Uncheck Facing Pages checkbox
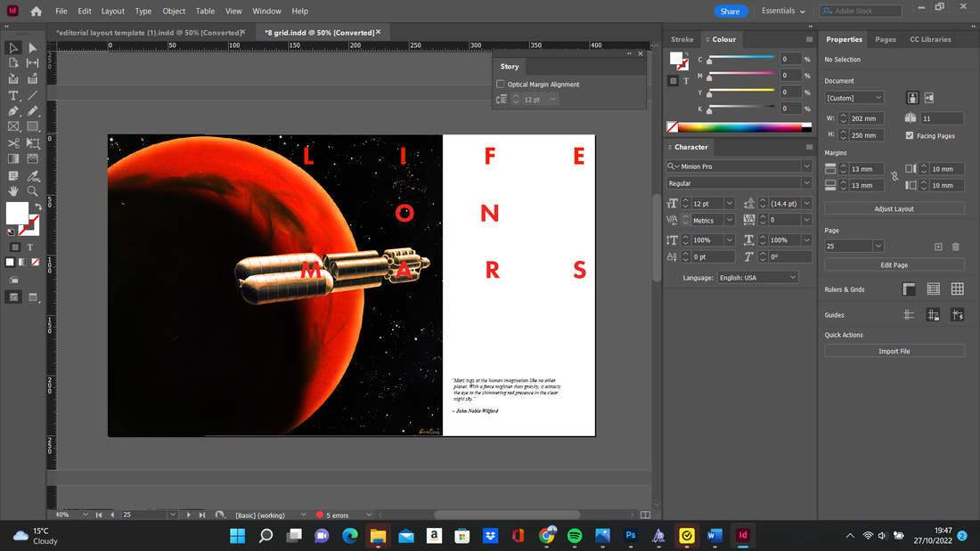The width and height of the screenshot is (980, 551). click(910, 135)
